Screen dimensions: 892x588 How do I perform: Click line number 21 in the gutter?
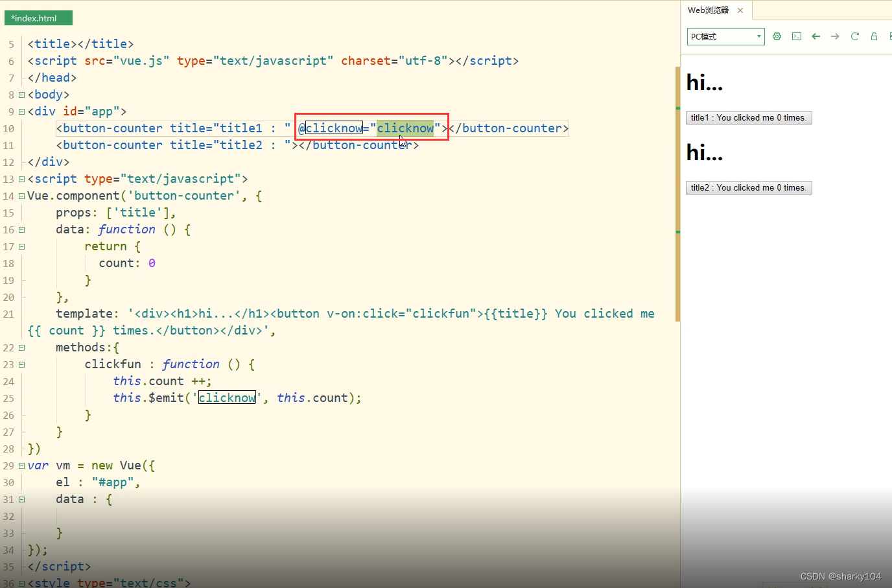[x=8, y=314]
